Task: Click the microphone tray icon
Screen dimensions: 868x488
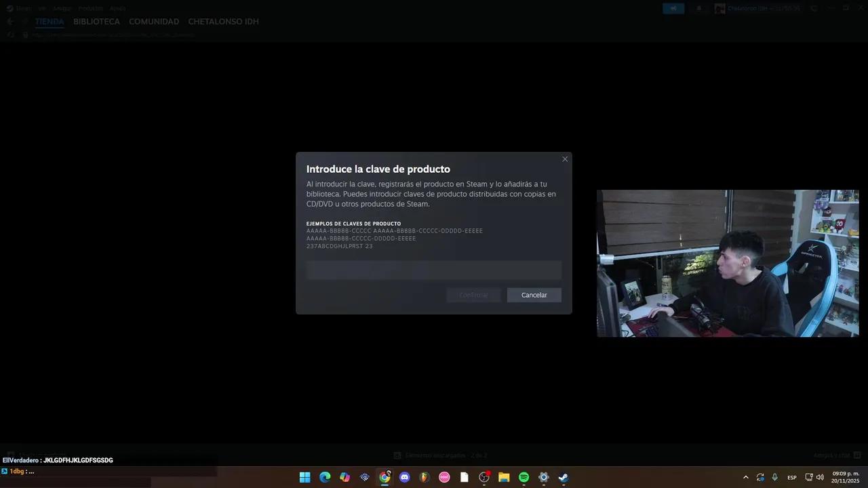Action: [x=775, y=477]
